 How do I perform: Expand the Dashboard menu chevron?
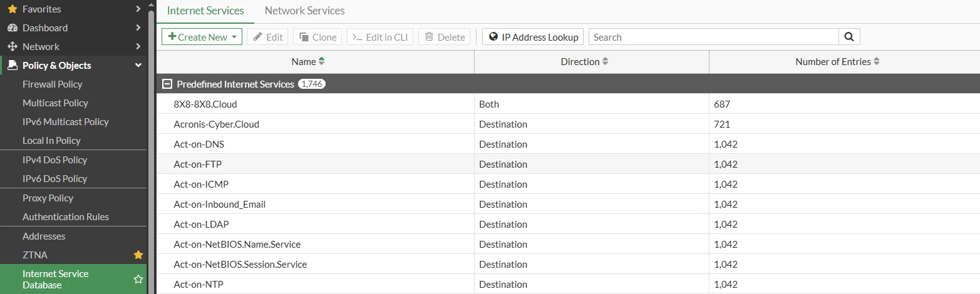(138, 28)
